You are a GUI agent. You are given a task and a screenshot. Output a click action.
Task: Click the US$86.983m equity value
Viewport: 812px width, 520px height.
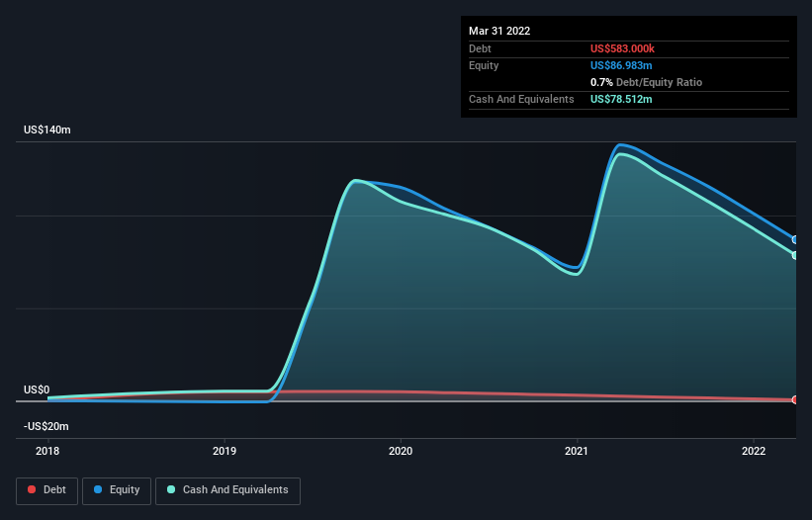tap(621, 65)
